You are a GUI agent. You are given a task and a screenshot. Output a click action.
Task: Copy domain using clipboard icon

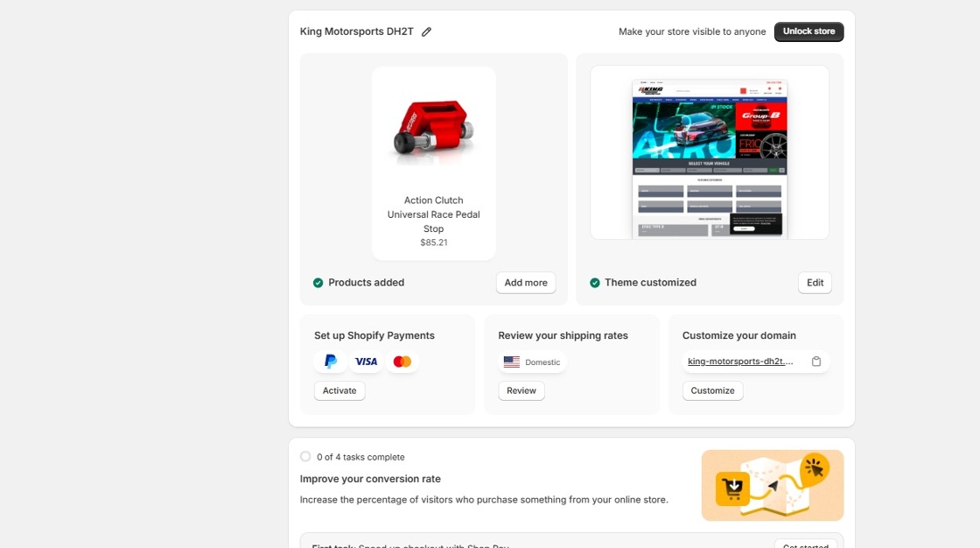(816, 362)
